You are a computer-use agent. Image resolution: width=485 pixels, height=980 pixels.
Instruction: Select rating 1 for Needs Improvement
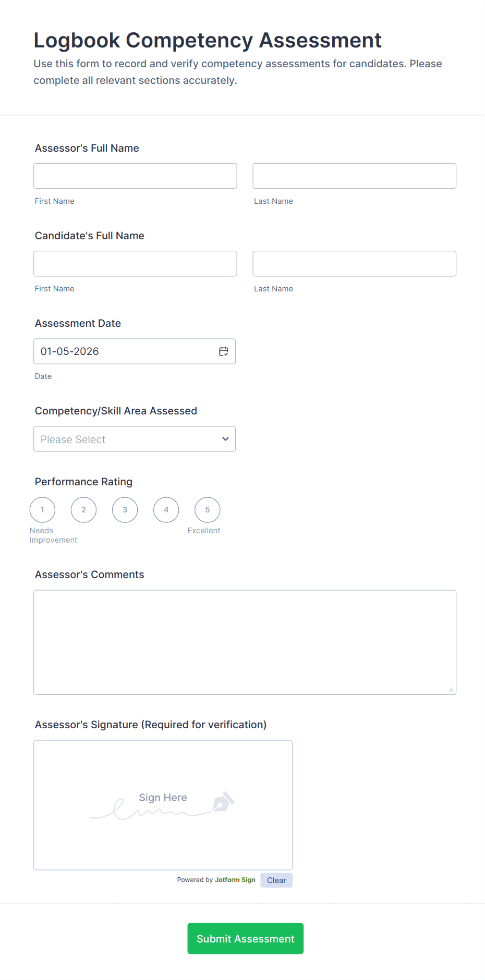coord(42,510)
